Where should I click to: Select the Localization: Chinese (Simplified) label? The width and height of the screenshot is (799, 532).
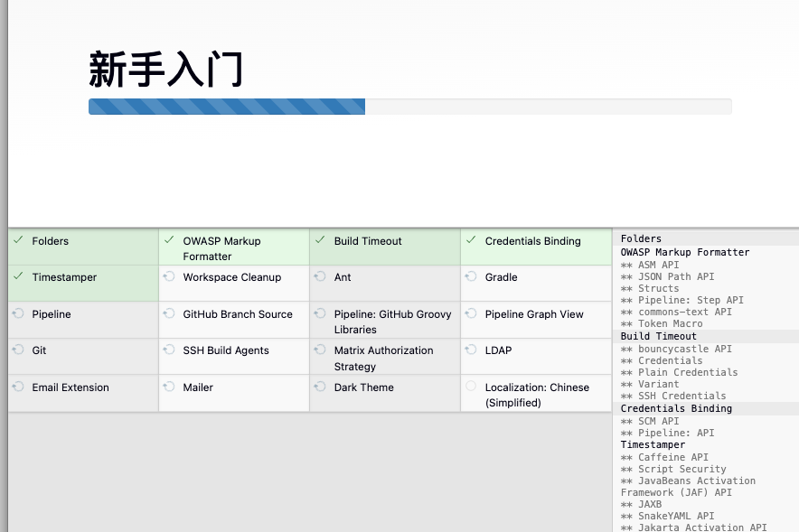click(x=537, y=395)
